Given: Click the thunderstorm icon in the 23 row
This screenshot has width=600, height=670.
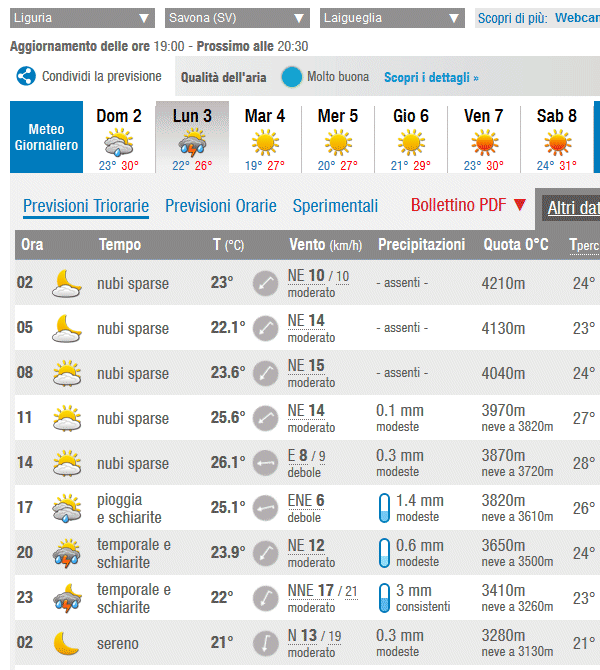Looking at the screenshot, I should [67, 598].
